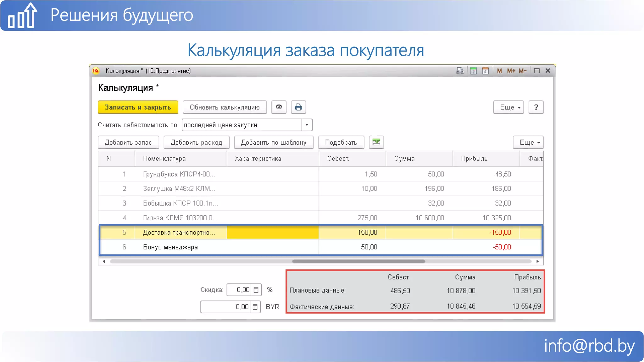Click the green table settings icon
Image resolution: width=644 pixels, height=362 pixels.
376,142
